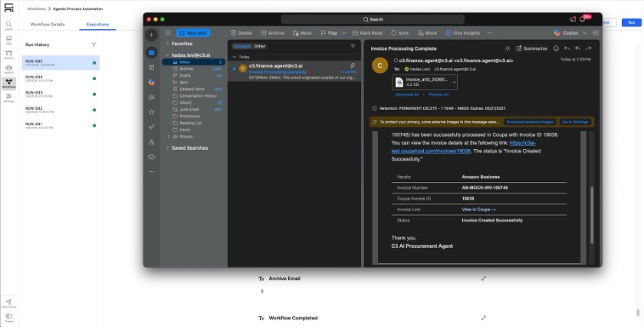Open the Flag dropdown arrow
Screen dimensions: 644x327
[x=343, y=33]
